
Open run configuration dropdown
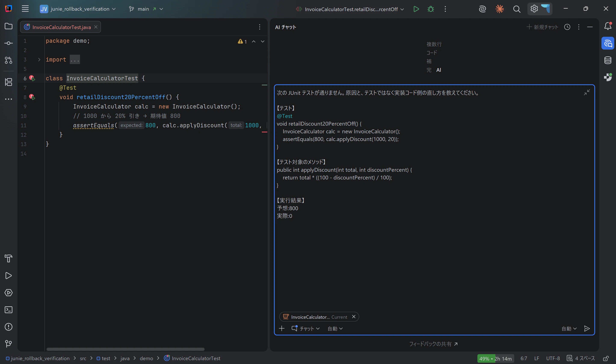pyautogui.click(x=350, y=9)
